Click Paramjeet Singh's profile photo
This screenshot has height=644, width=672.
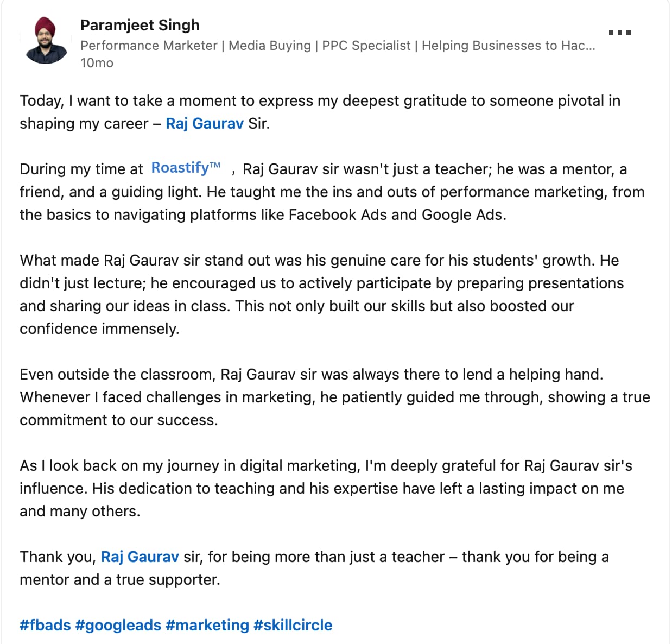coord(46,40)
